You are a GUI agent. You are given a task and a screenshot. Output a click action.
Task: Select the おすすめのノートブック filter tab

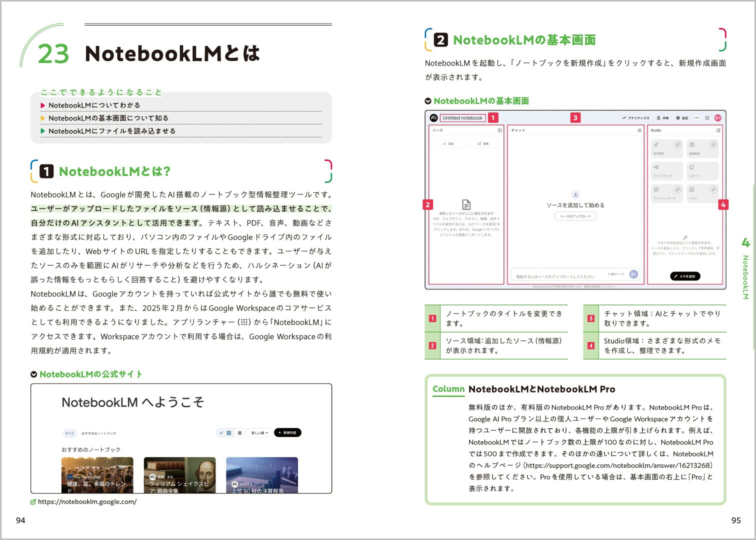98,433
